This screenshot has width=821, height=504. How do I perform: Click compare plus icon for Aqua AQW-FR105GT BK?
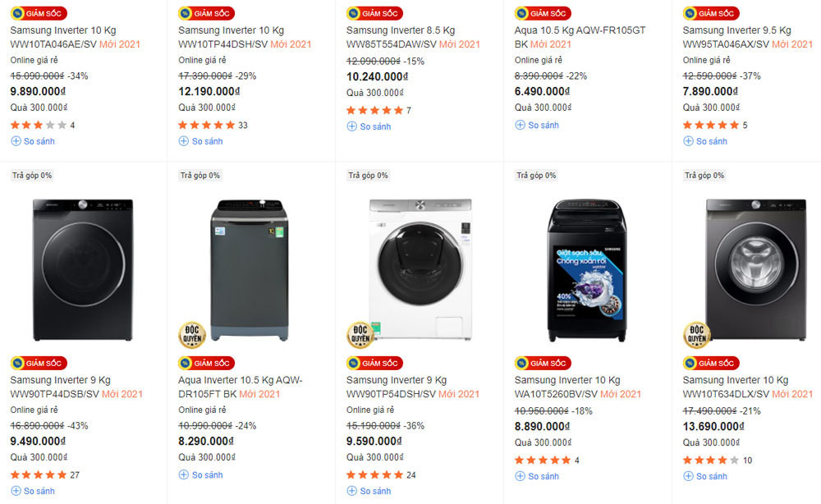520,125
